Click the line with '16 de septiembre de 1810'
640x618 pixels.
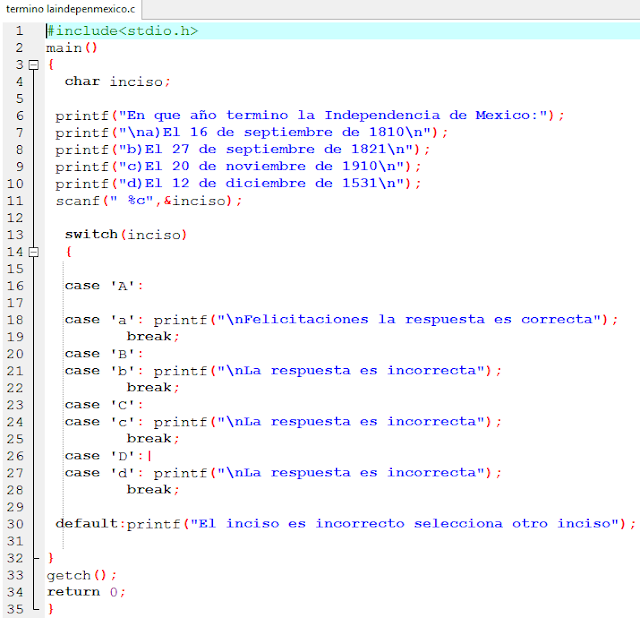pyautogui.click(x=251, y=133)
